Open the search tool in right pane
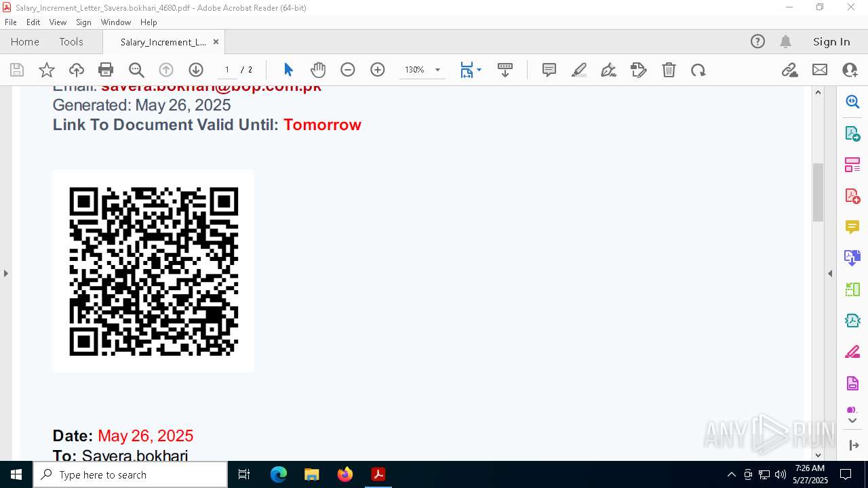This screenshot has width=868, height=488. (x=852, y=102)
